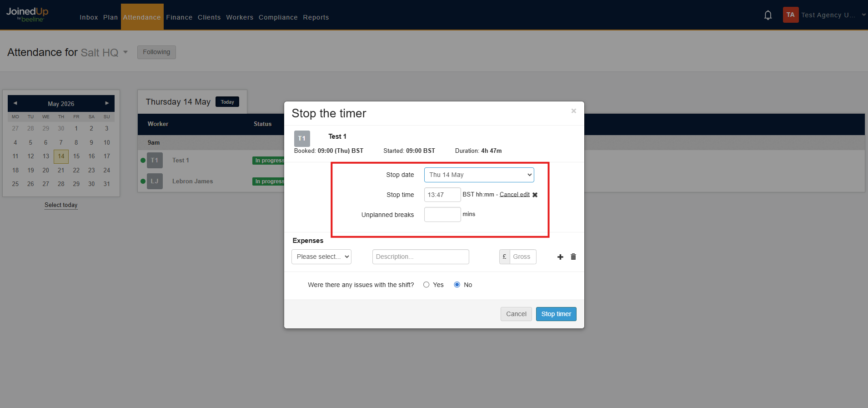Click the Status column header

pos(262,124)
